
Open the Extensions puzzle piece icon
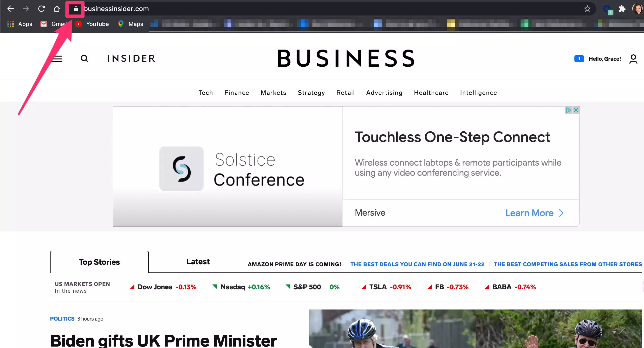point(622,9)
